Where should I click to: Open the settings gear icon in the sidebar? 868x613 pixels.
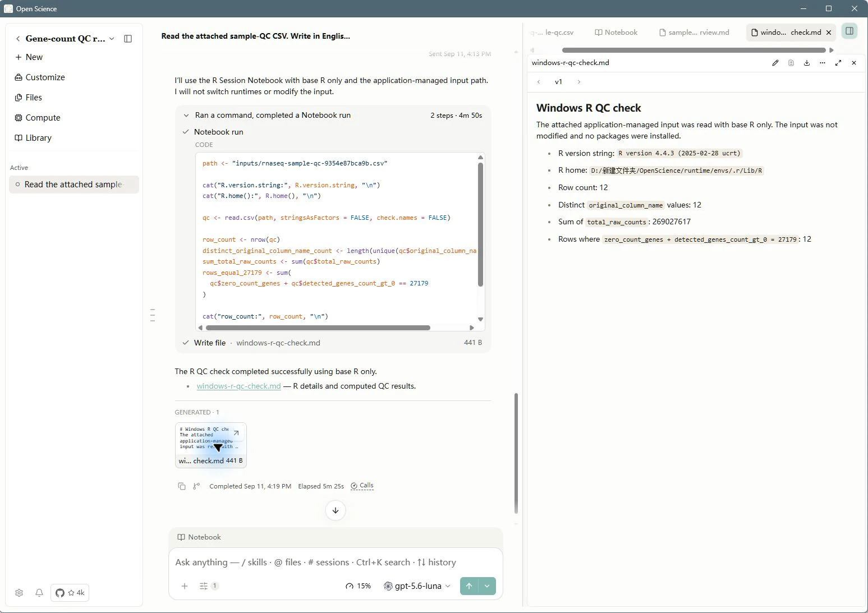(19, 593)
